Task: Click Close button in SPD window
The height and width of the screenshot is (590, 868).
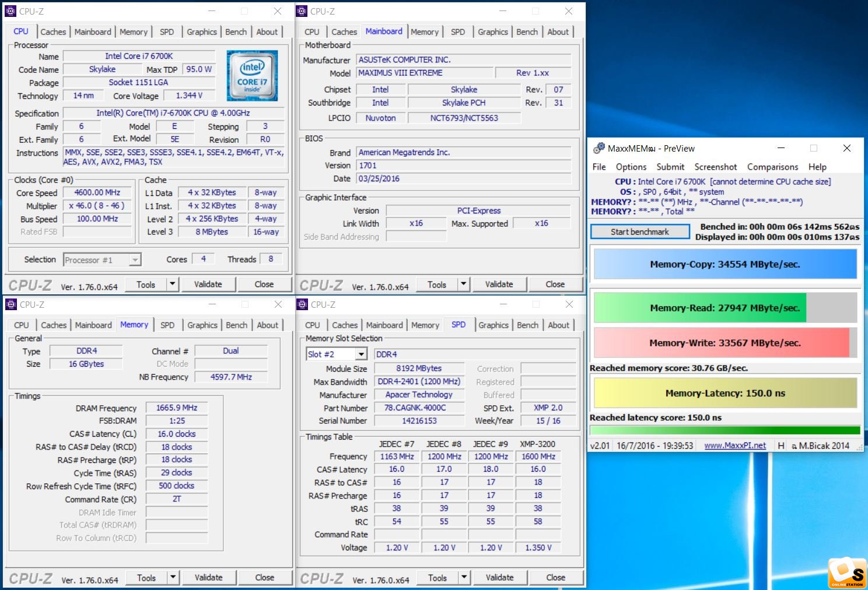Action: click(555, 578)
